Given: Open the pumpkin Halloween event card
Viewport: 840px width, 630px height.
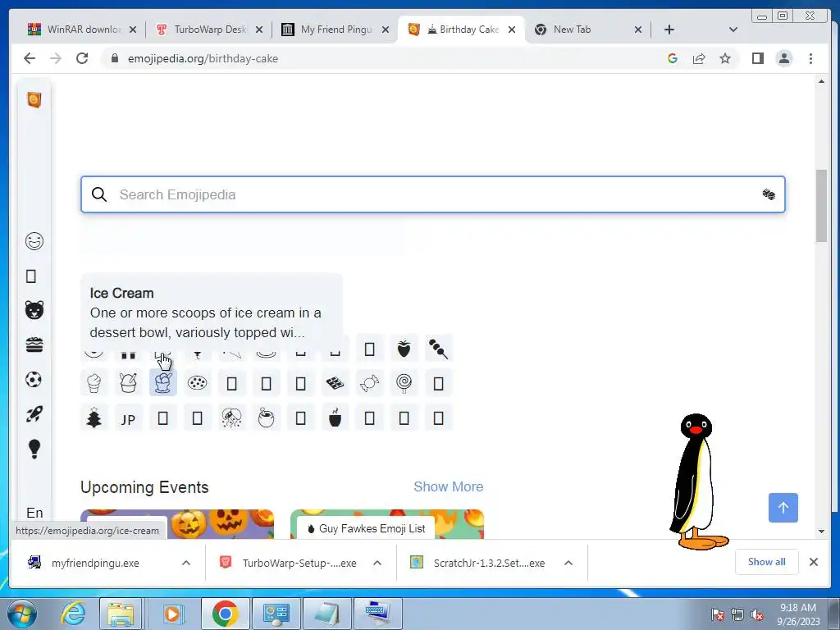Looking at the screenshot, I should pyautogui.click(x=177, y=524).
